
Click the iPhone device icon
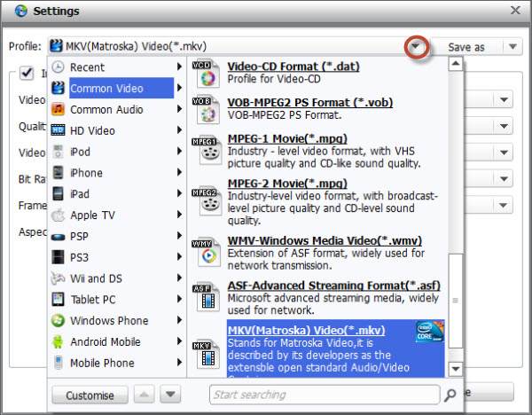[58, 173]
